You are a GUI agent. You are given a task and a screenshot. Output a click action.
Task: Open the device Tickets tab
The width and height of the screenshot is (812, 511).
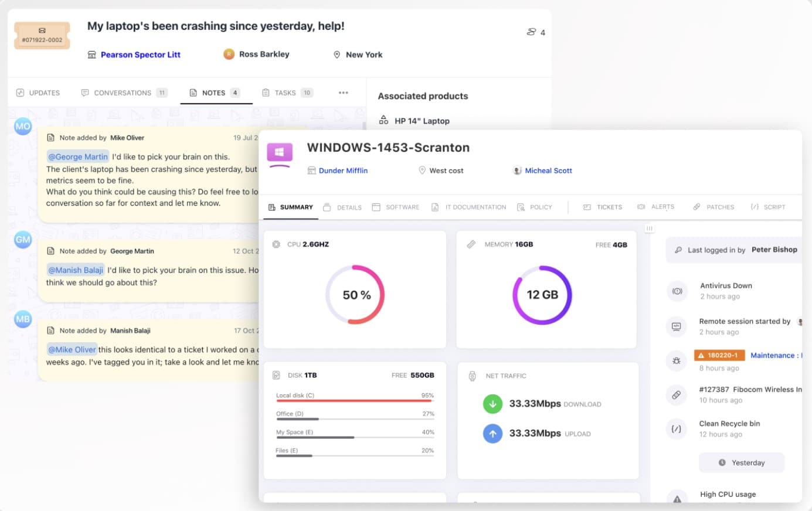pyautogui.click(x=603, y=207)
